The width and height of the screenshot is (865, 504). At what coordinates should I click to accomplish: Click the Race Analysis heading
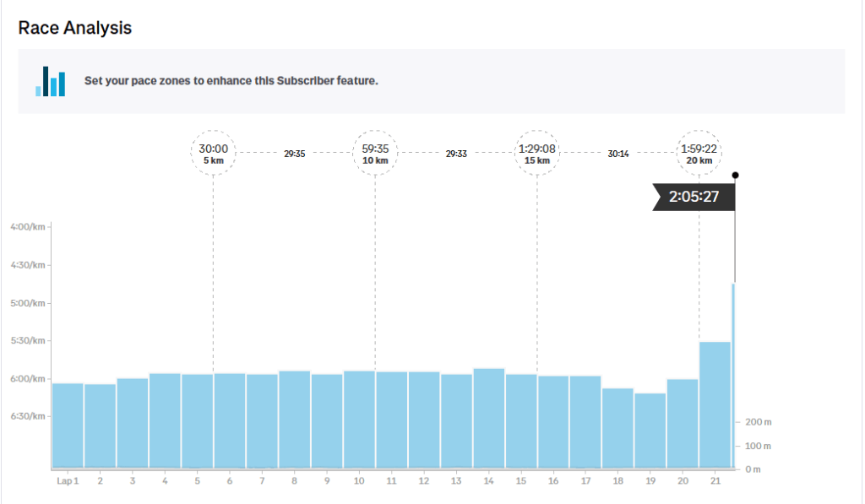(75, 28)
